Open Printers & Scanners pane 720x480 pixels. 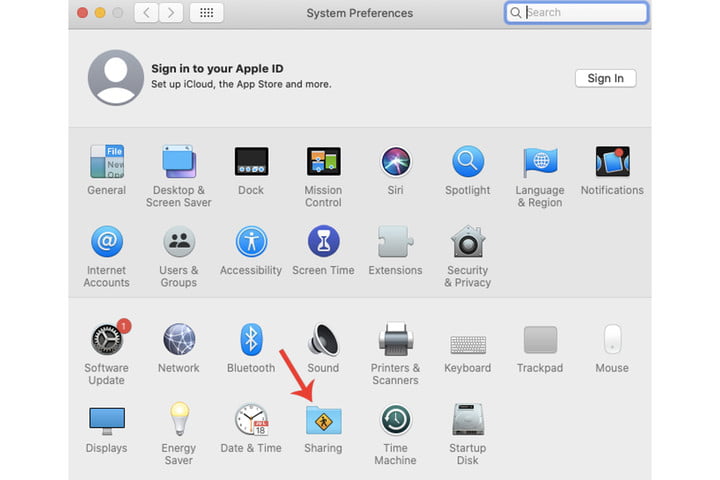[395, 339]
